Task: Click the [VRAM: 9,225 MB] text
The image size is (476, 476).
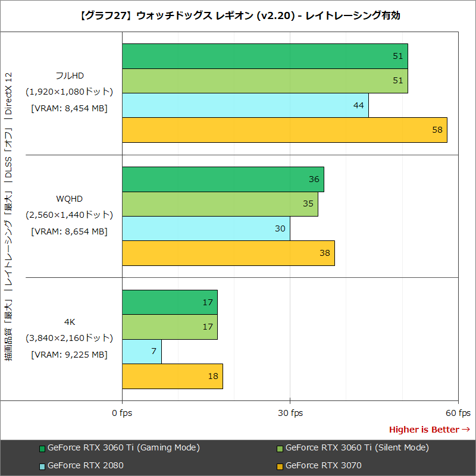Action: pos(69,355)
